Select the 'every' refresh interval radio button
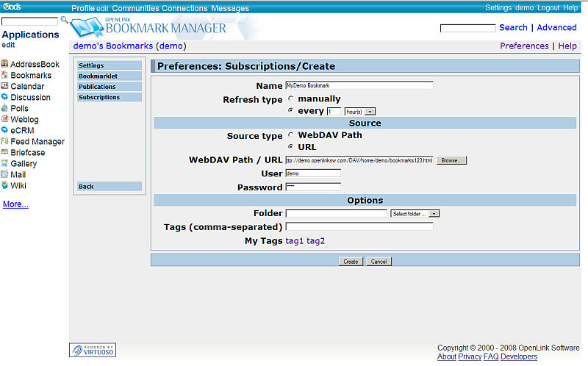 (x=291, y=111)
